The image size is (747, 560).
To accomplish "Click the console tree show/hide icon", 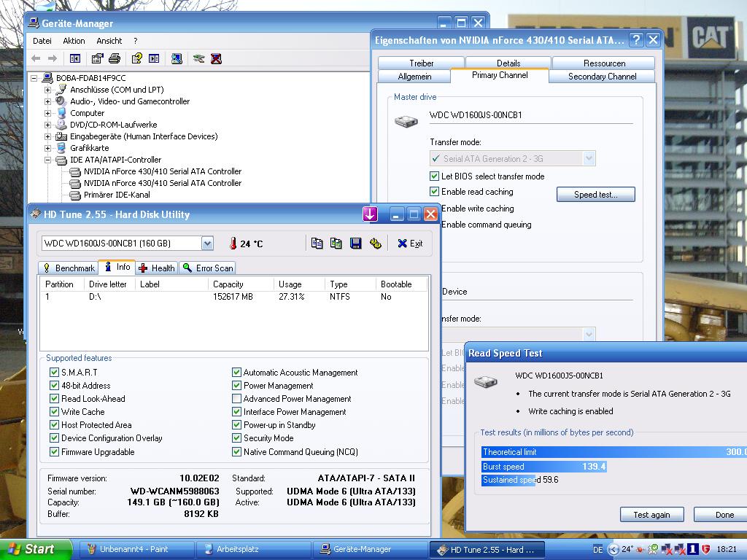I will point(75,58).
